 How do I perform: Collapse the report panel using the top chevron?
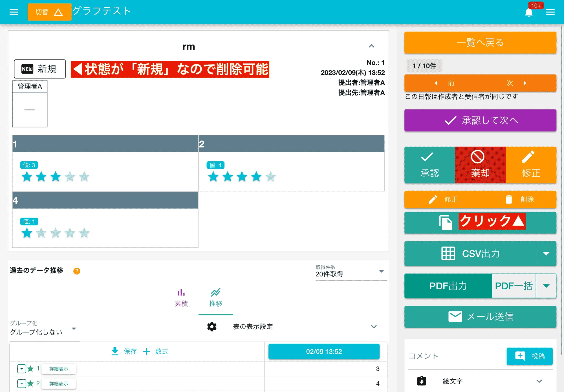coord(372,46)
